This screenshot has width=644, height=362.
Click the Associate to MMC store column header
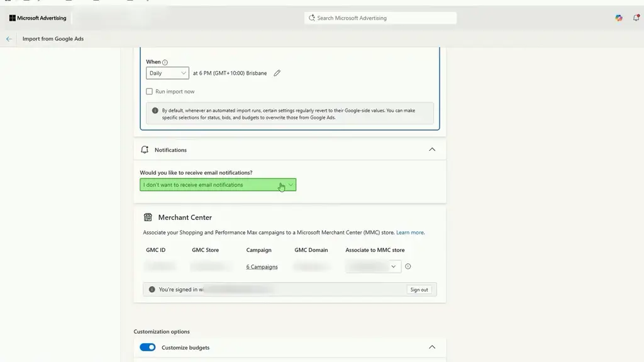tap(375, 250)
